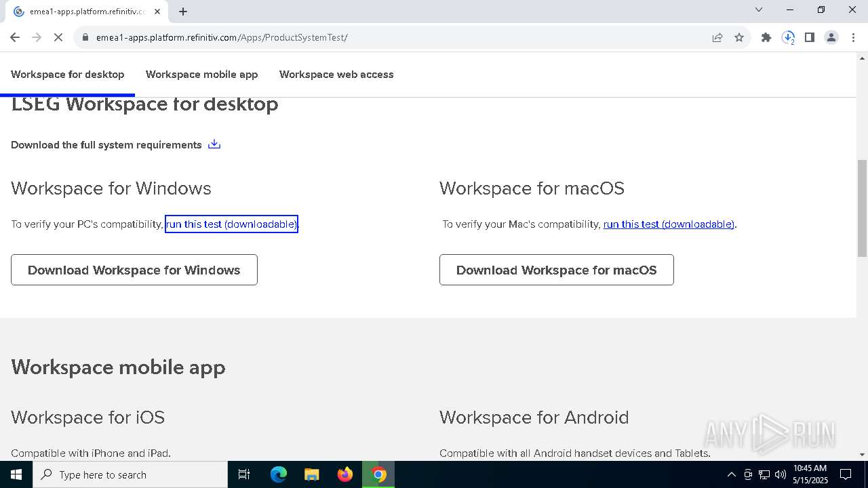Stop page loading with X button
Image resolution: width=868 pixels, height=488 pixels.
pos(58,37)
